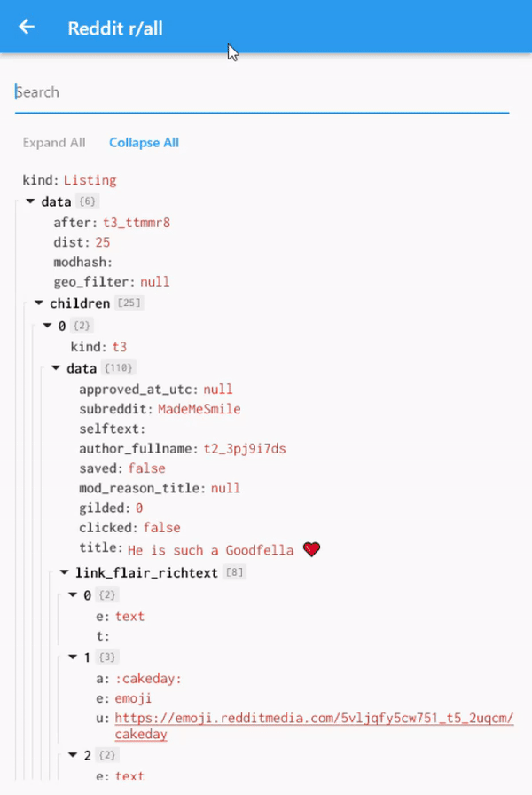Viewport: 532px width, 795px height.
Task: Click the Collapse All button
Action: (x=144, y=143)
